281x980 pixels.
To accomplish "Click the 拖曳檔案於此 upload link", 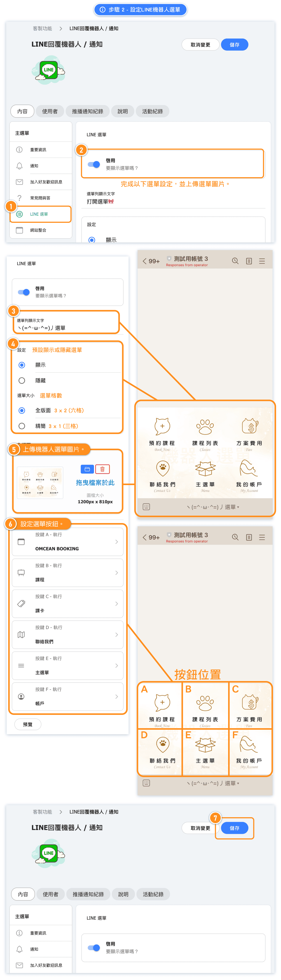I will [95, 482].
